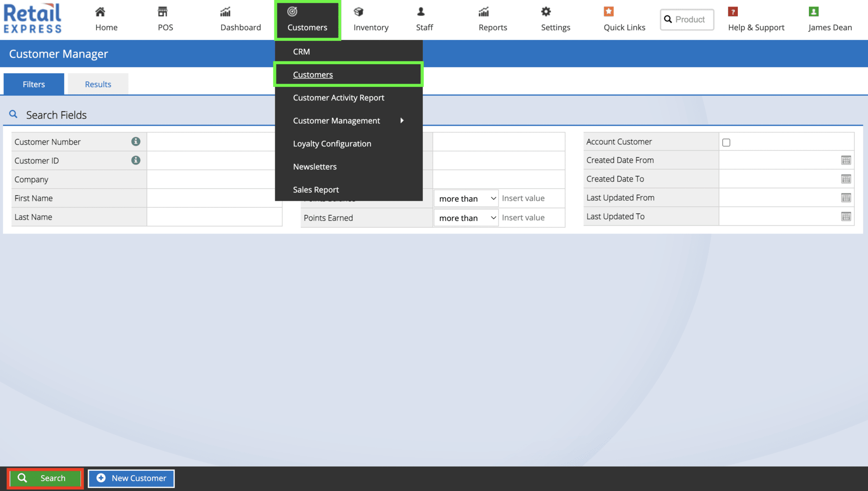Open the Points Balance comparison dropdown
This screenshot has height=491, width=868.
(466, 198)
